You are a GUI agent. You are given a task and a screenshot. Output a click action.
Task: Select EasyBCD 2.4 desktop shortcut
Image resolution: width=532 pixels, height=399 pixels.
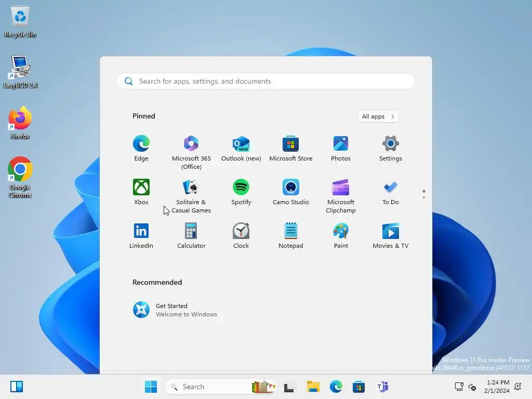20,72
